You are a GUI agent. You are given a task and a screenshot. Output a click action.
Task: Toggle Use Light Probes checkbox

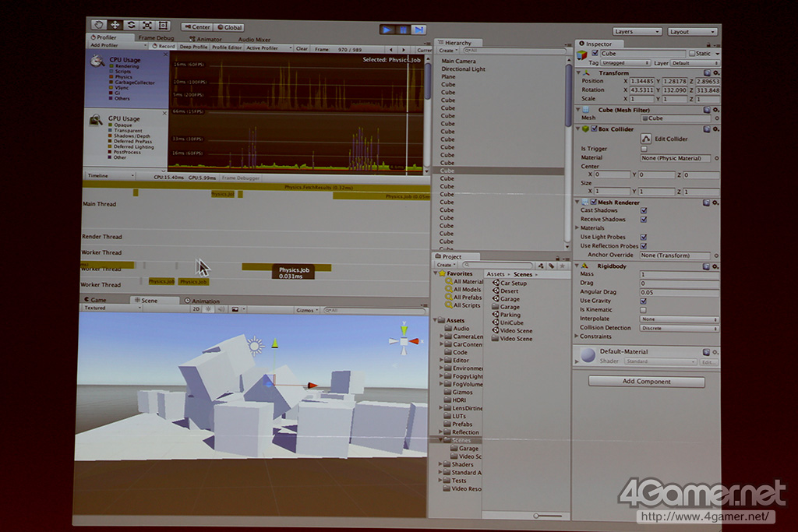coord(644,237)
